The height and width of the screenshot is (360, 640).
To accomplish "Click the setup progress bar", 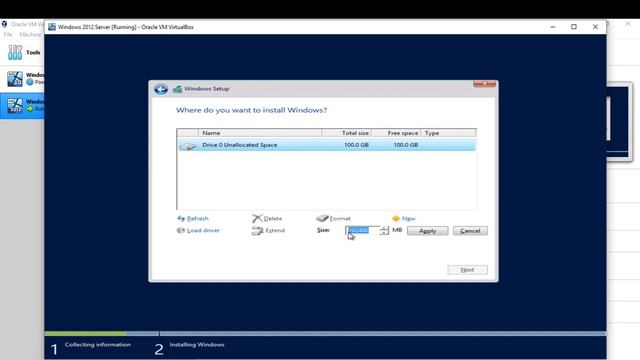I will [x=325, y=333].
